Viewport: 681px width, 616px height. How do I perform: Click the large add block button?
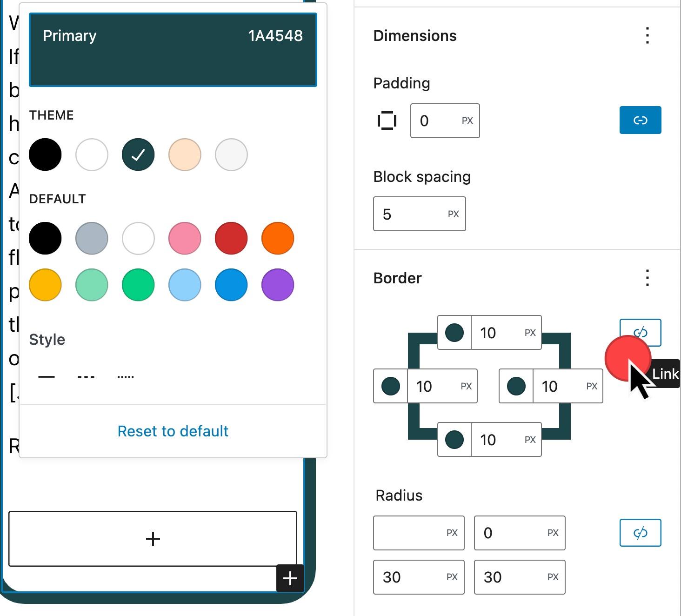pos(153,539)
